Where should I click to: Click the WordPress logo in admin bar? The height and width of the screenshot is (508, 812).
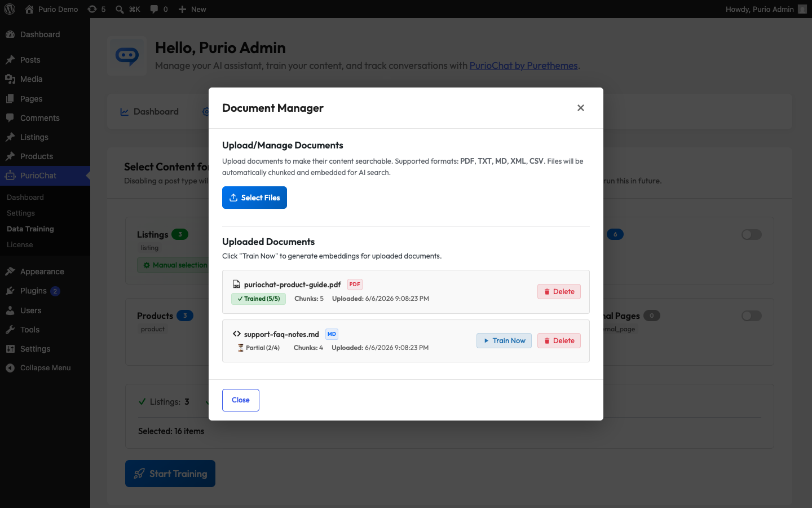(x=10, y=9)
